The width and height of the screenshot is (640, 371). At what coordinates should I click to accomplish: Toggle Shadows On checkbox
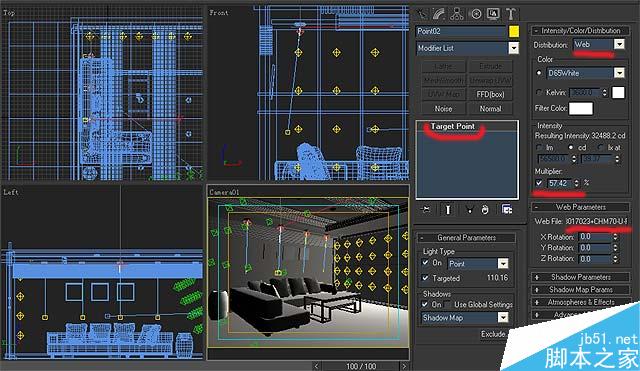click(425, 304)
